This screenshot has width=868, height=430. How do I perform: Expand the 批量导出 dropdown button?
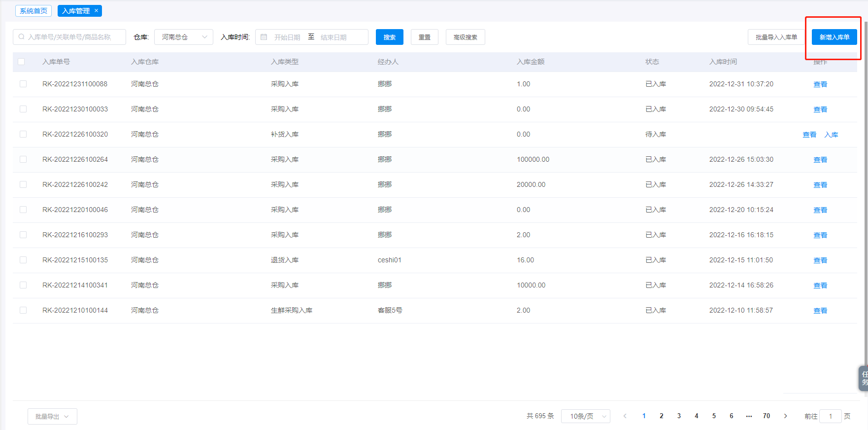(52, 417)
